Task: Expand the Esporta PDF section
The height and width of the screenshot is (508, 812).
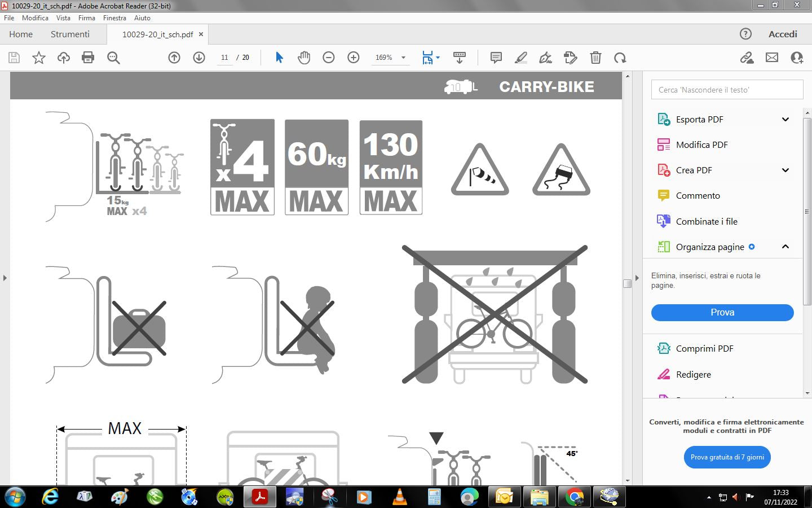Action: click(x=785, y=119)
